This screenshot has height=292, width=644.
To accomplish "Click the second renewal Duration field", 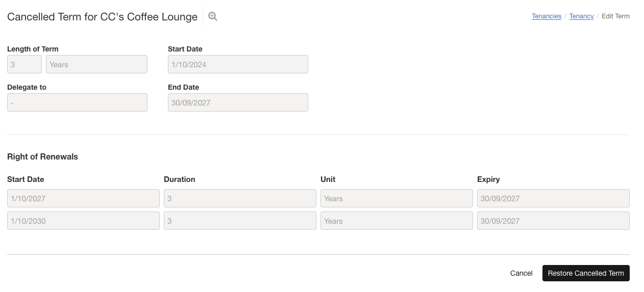I will tap(240, 221).
